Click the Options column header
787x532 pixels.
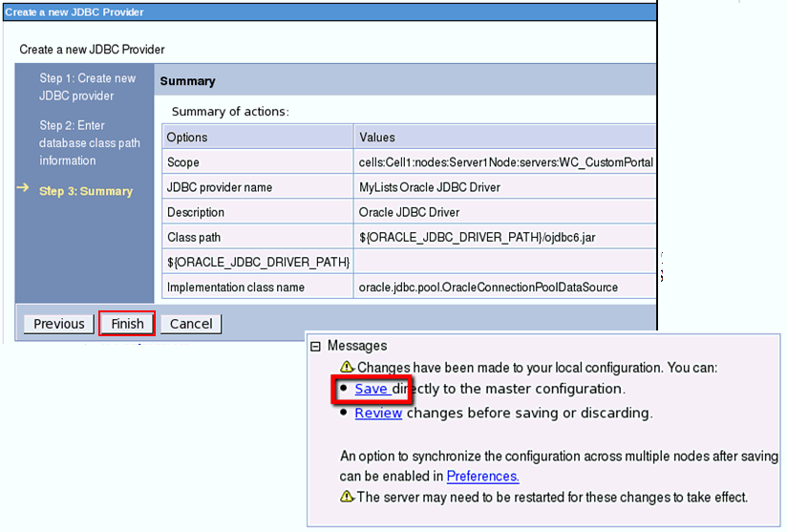[186, 138]
